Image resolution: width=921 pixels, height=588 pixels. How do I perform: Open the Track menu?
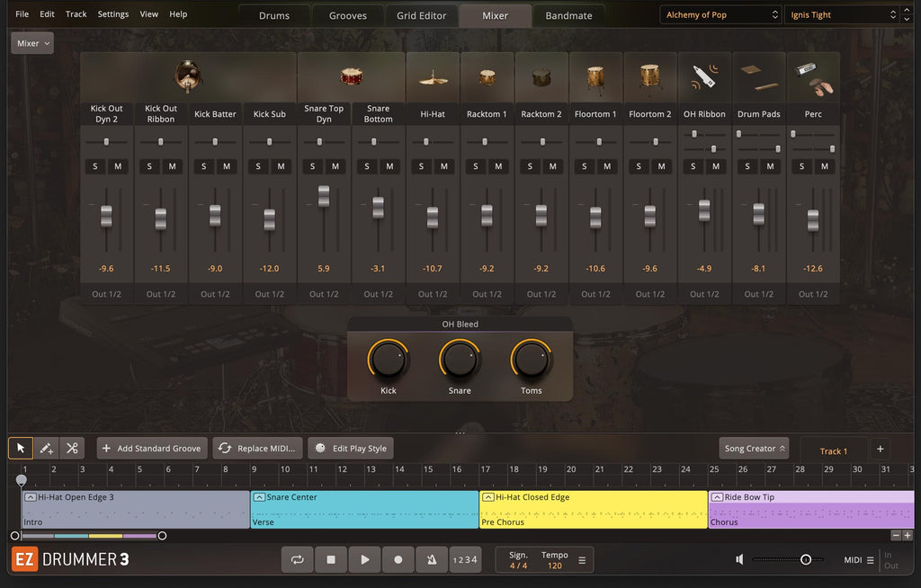76,14
